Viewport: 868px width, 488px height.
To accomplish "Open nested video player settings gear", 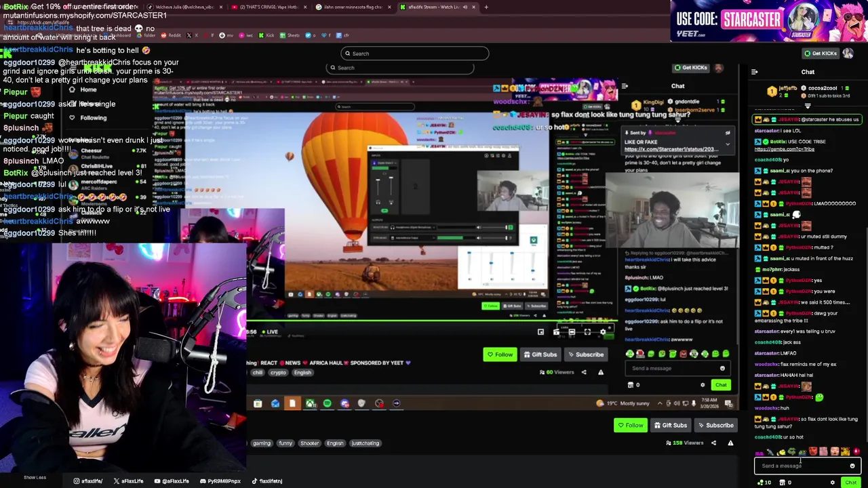I will tap(602, 332).
